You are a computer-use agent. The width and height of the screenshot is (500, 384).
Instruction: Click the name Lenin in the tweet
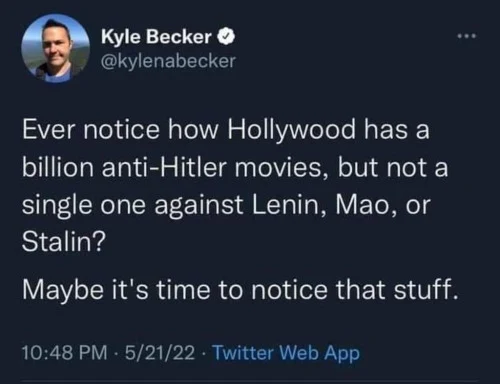point(289,204)
